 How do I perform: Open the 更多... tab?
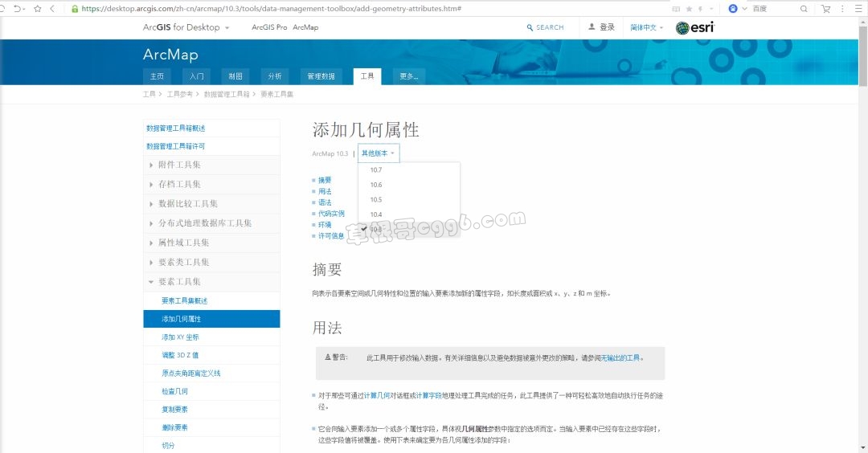(x=409, y=76)
